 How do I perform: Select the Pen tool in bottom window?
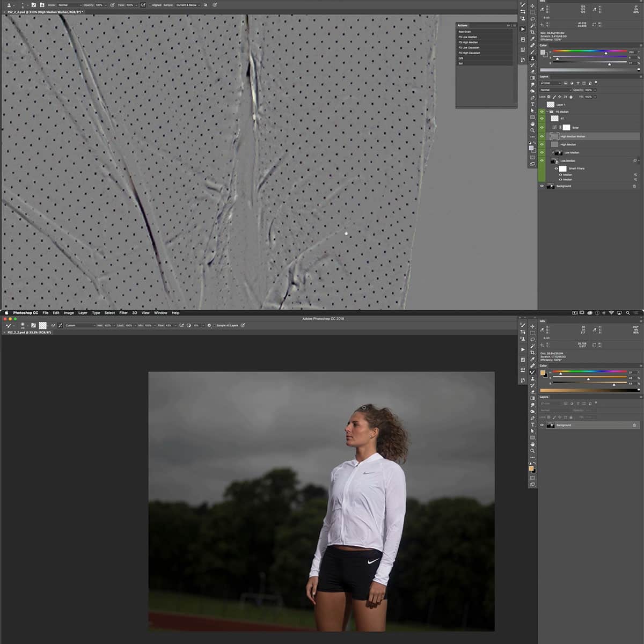tap(532, 418)
